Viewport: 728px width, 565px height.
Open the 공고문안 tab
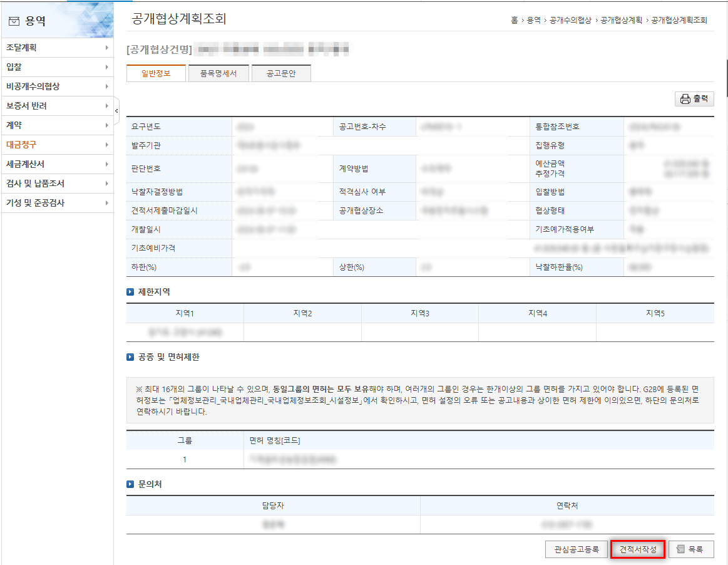[280, 73]
